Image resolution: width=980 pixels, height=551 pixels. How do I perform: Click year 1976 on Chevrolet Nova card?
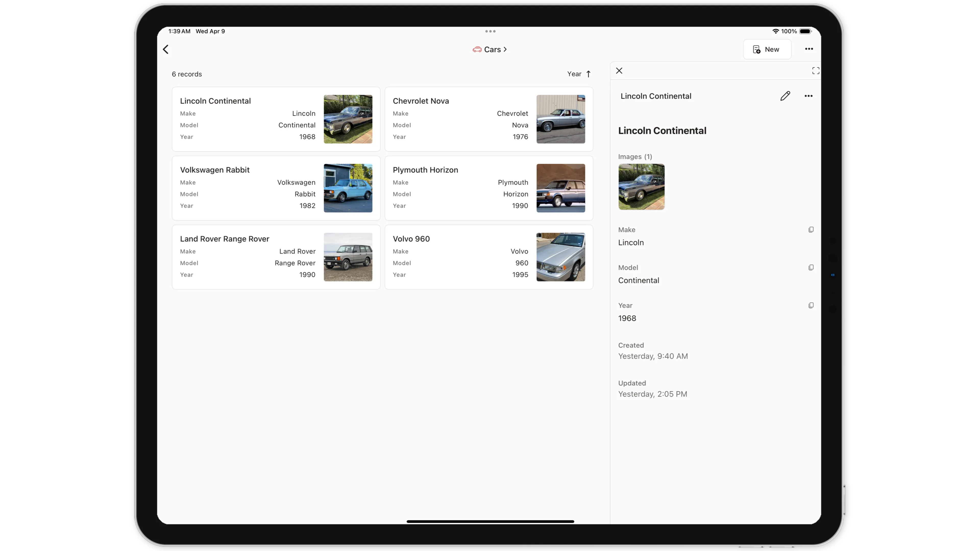(520, 137)
